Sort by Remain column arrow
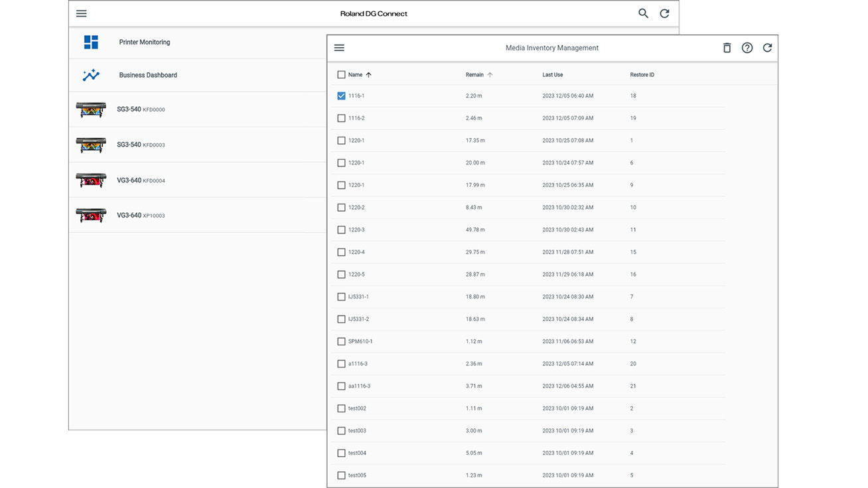The width and height of the screenshot is (868, 488). click(x=490, y=75)
